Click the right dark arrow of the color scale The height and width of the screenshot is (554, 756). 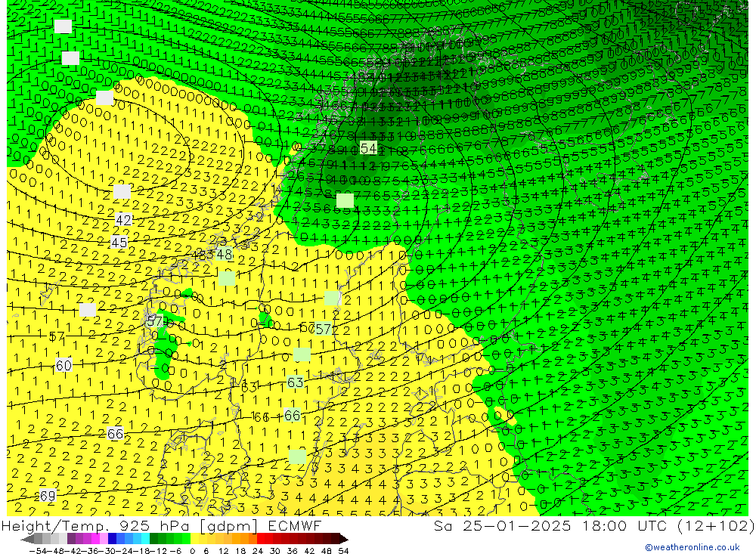[x=344, y=540]
